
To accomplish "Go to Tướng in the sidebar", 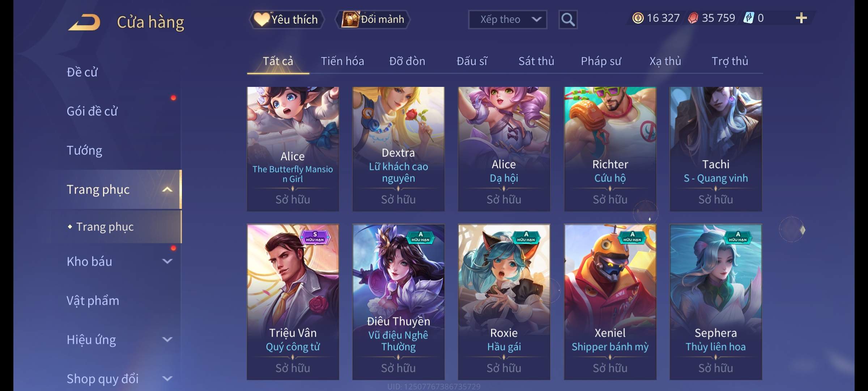I will [x=84, y=150].
